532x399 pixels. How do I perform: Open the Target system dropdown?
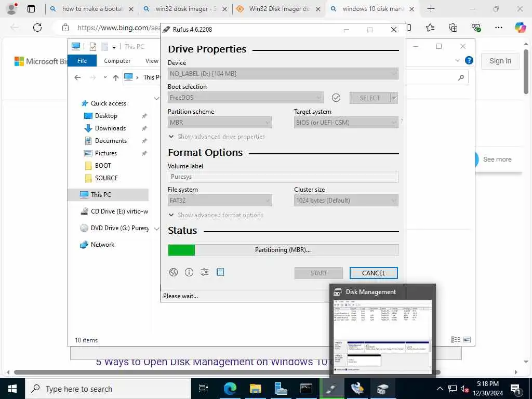(346, 123)
